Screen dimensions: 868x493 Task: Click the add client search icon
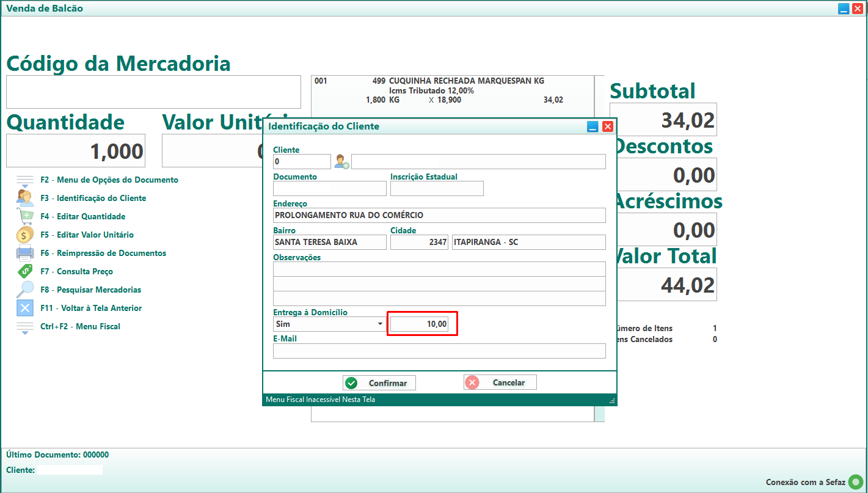tap(341, 162)
